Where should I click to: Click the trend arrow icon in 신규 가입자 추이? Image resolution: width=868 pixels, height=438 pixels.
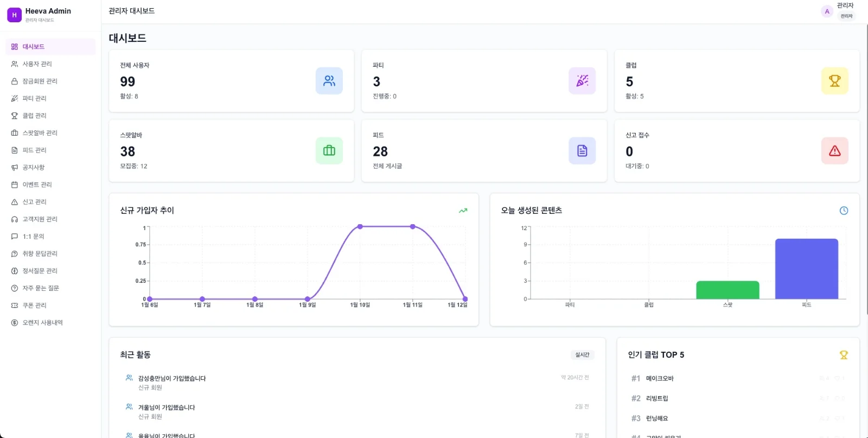[463, 211]
